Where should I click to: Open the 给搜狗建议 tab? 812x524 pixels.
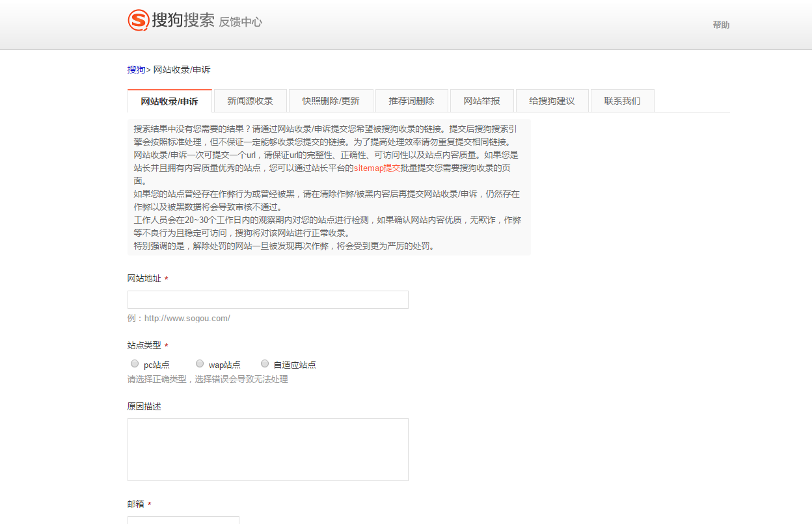pos(552,101)
